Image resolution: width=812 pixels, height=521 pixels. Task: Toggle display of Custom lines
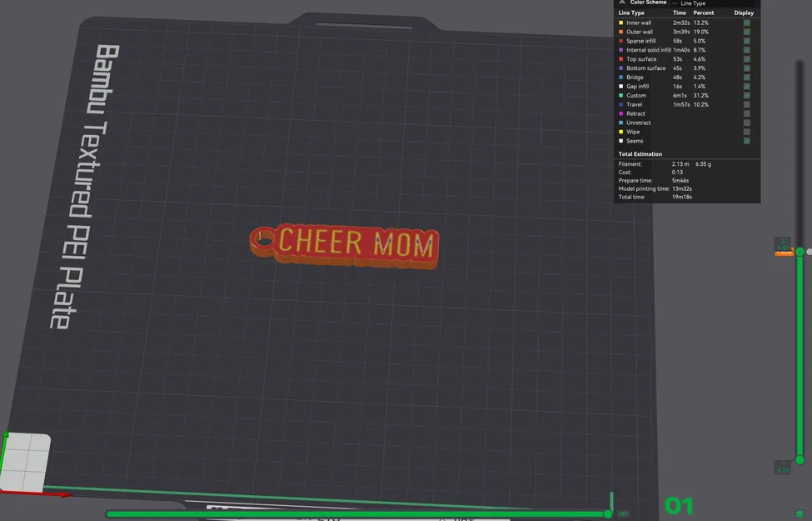pos(747,95)
